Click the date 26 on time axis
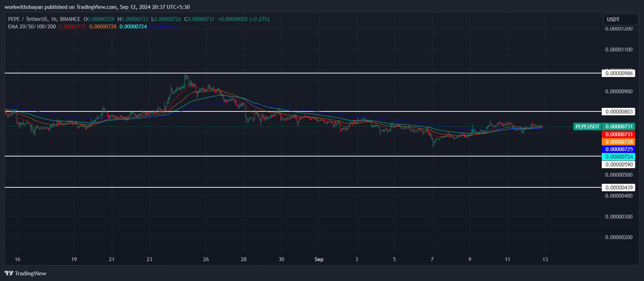This screenshot has height=281, width=644. click(x=206, y=259)
